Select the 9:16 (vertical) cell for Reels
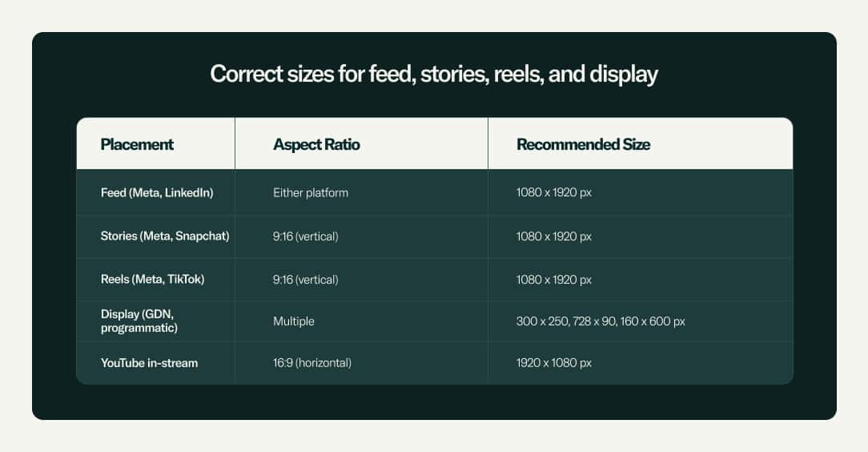The height and width of the screenshot is (452, 868). pyautogui.click(x=306, y=280)
